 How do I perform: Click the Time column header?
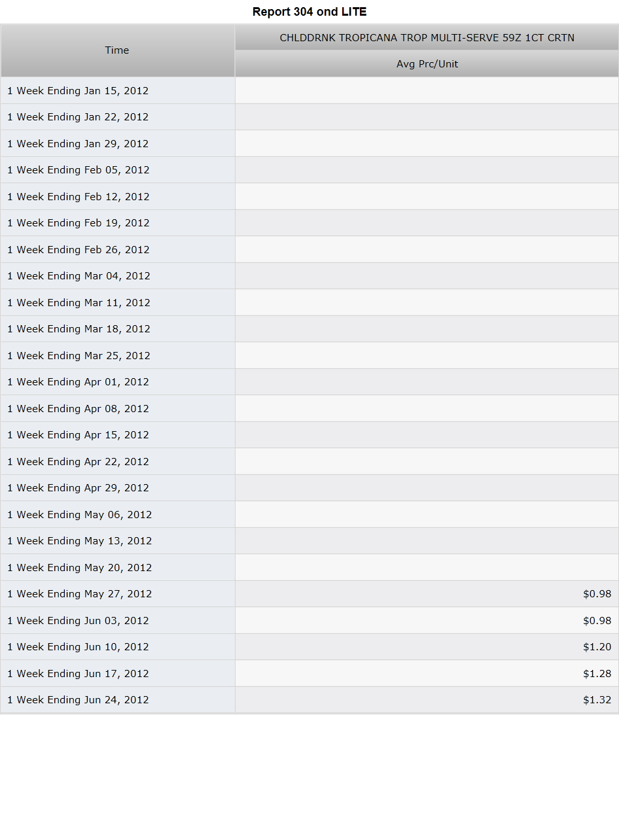coord(118,51)
